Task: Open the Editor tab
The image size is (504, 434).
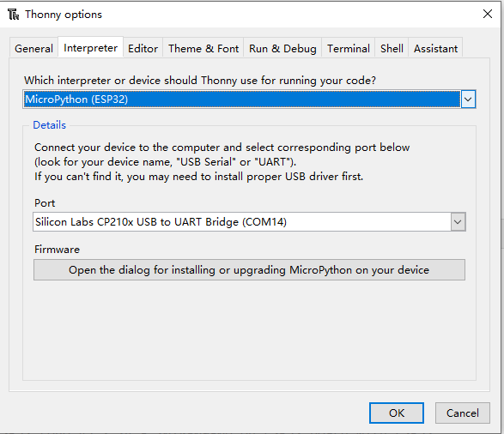Action: [143, 49]
